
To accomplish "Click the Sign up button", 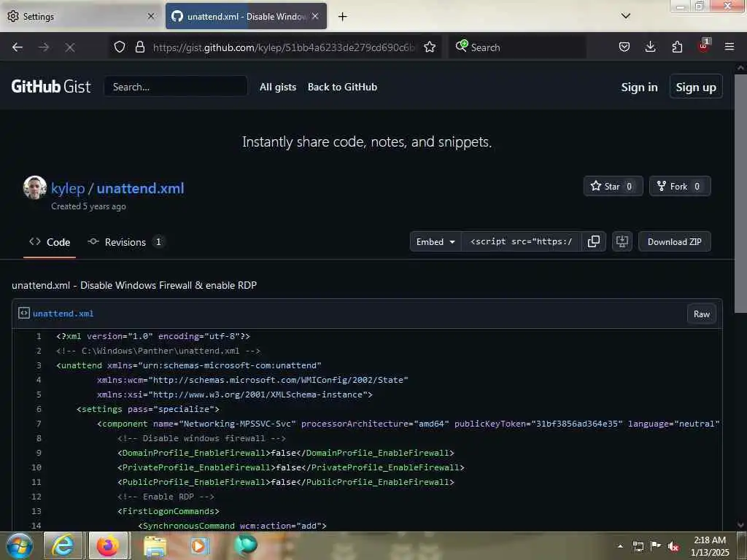I will point(695,87).
